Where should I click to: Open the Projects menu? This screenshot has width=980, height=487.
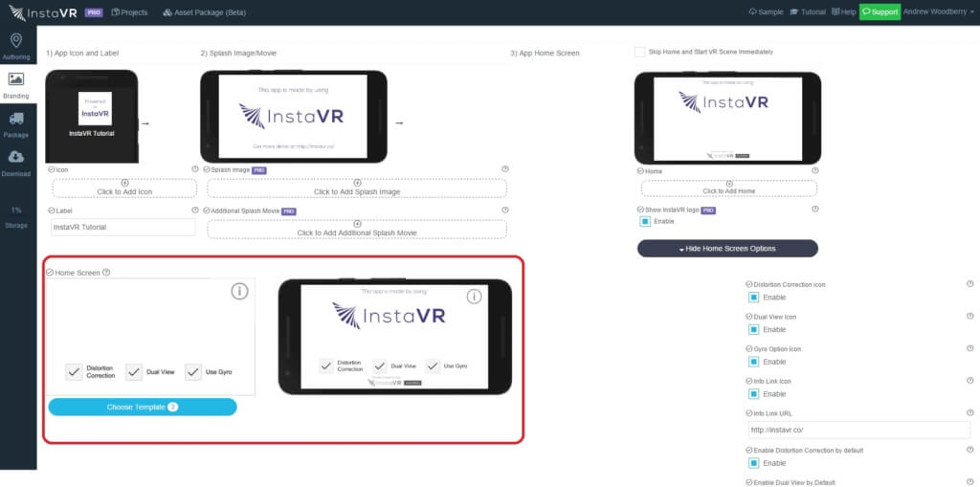[129, 12]
